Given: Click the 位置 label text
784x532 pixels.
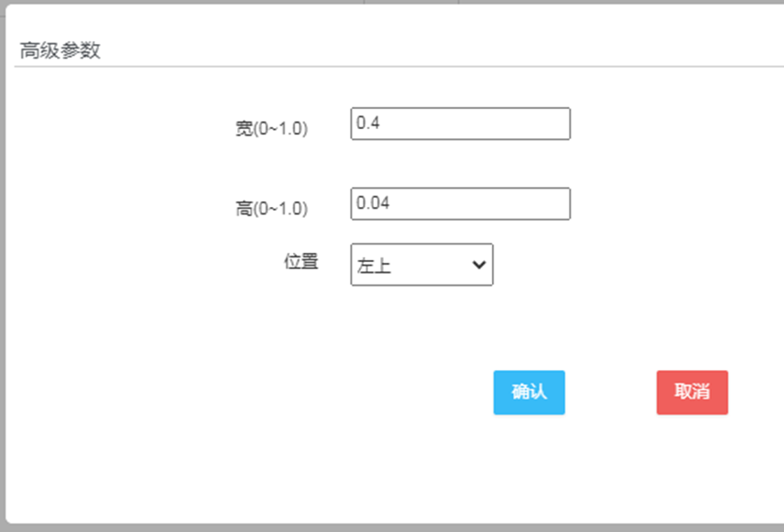Looking at the screenshot, I should 300,261.
